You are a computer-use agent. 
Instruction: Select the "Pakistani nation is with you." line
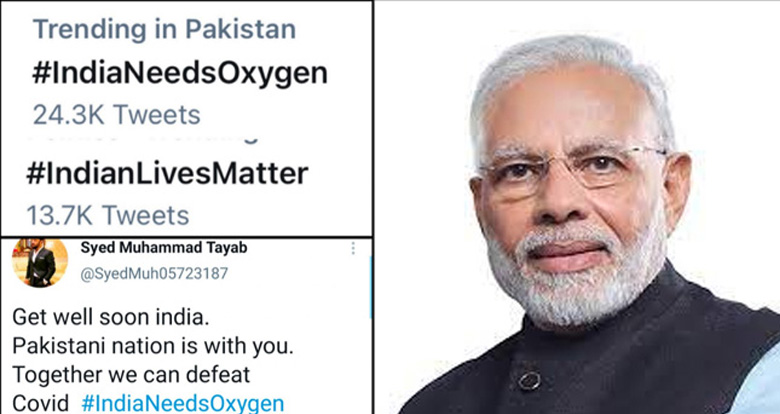(x=153, y=346)
